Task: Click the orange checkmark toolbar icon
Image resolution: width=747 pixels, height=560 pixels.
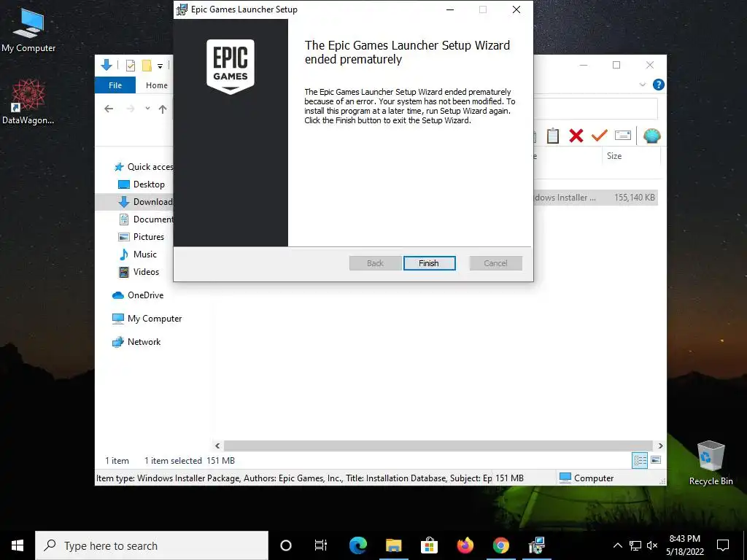Action: [600, 136]
